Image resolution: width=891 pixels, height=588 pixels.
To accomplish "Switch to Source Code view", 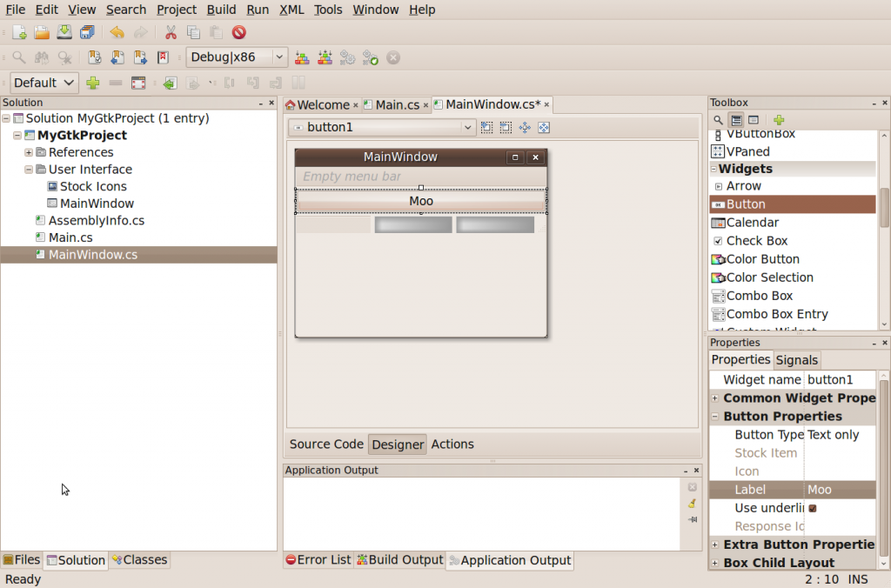I will pos(326,444).
